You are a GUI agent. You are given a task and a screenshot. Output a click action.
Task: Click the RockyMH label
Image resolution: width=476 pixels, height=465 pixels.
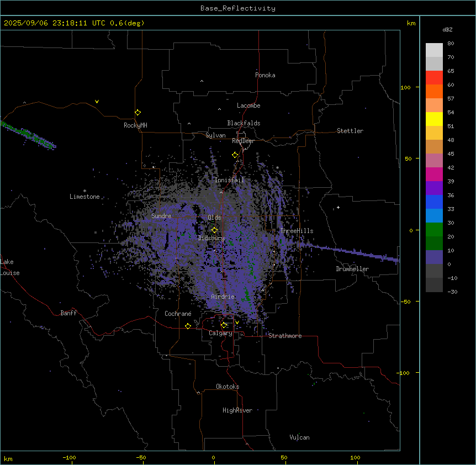point(135,125)
